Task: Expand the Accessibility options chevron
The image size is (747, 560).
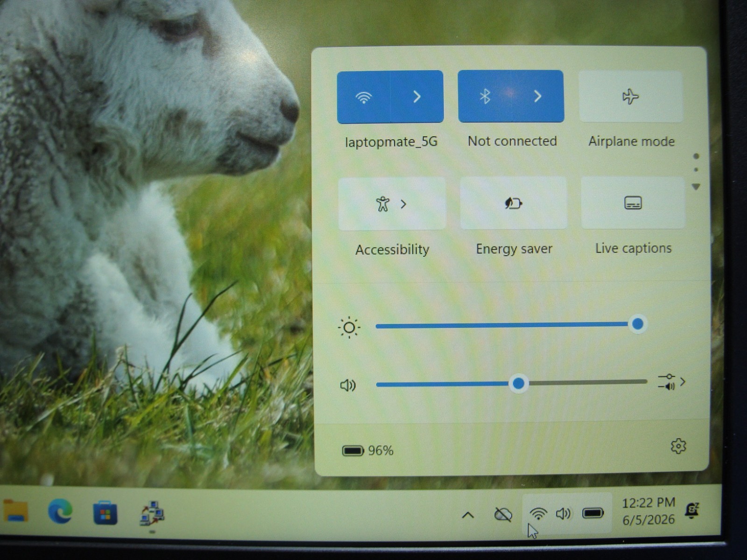Action: click(404, 204)
